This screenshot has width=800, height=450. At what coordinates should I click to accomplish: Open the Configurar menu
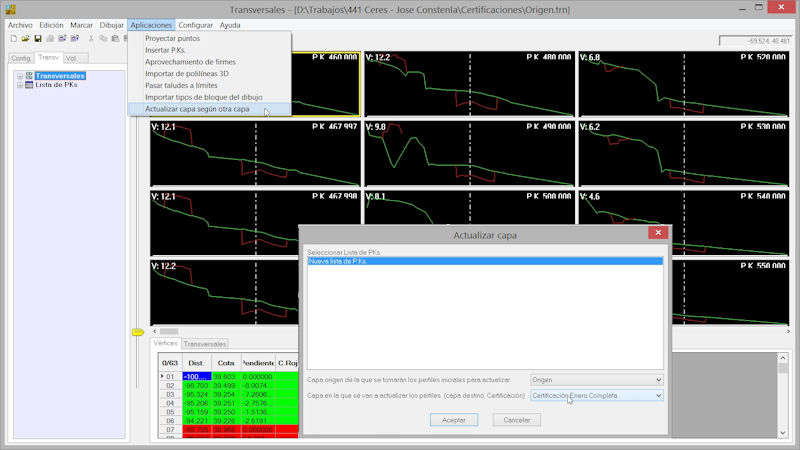195,25
